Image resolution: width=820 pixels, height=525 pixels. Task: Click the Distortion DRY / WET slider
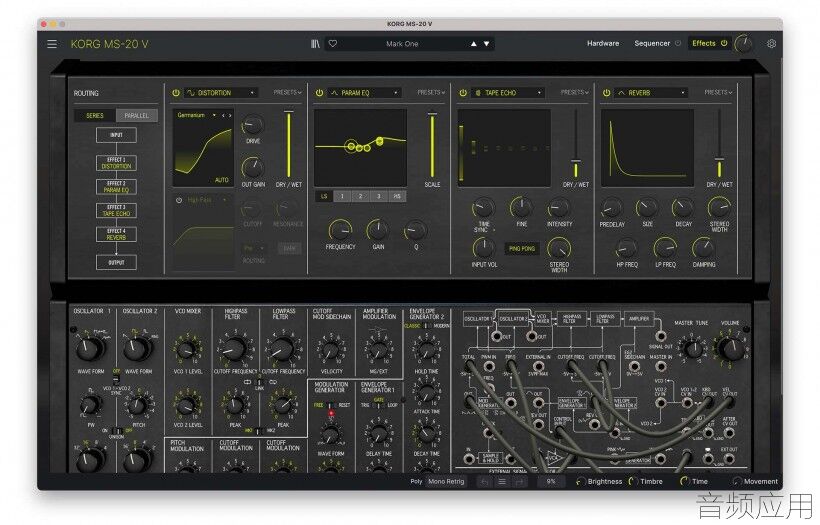pyautogui.click(x=288, y=144)
